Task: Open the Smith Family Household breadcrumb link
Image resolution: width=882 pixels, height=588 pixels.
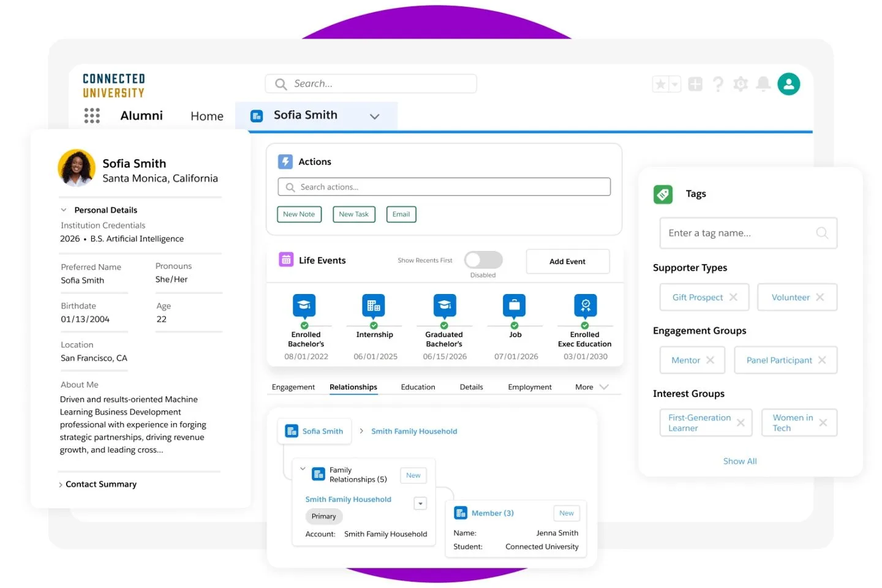Action: (x=414, y=431)
